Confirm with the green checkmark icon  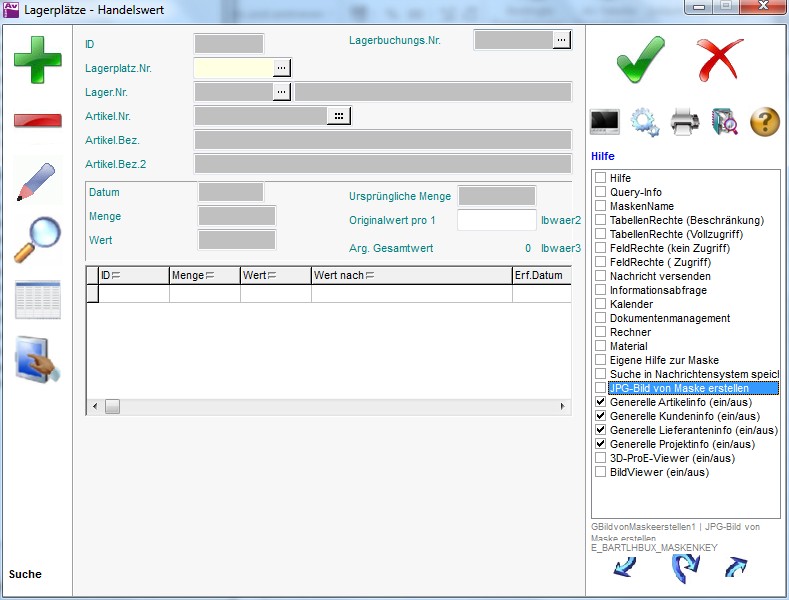(x=640, y=59)
